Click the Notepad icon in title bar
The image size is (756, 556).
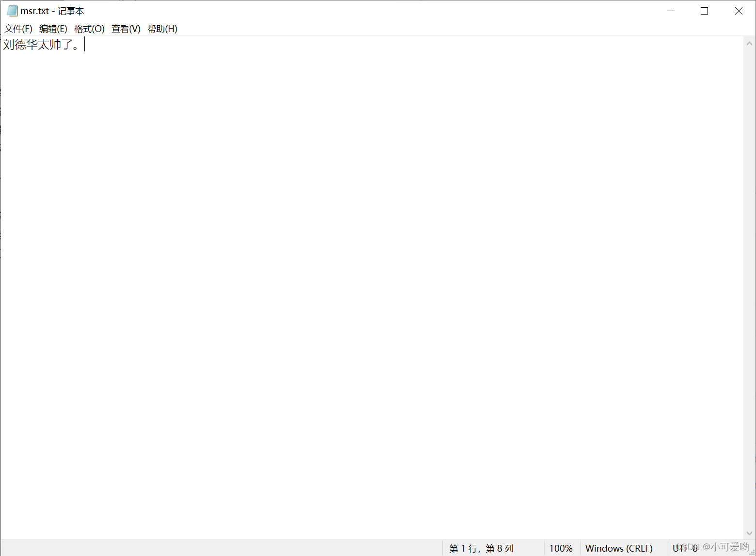coord(12,11)
